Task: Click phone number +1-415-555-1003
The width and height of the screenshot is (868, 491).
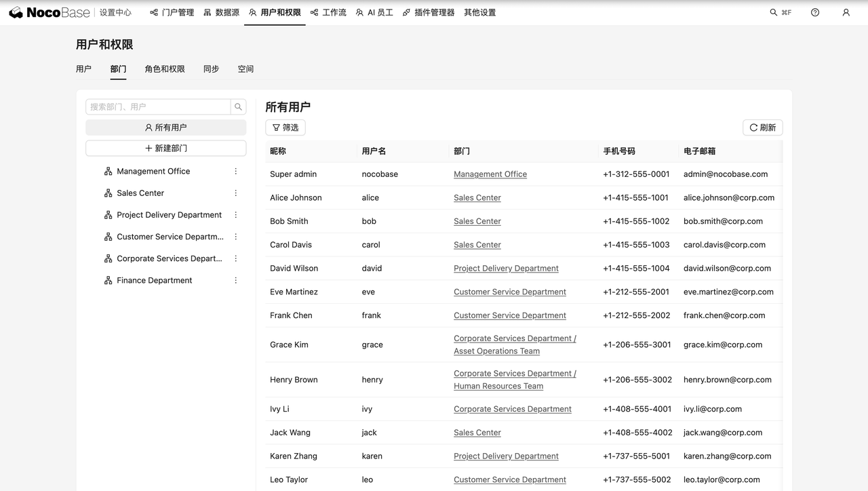Action: pos(636,245)
